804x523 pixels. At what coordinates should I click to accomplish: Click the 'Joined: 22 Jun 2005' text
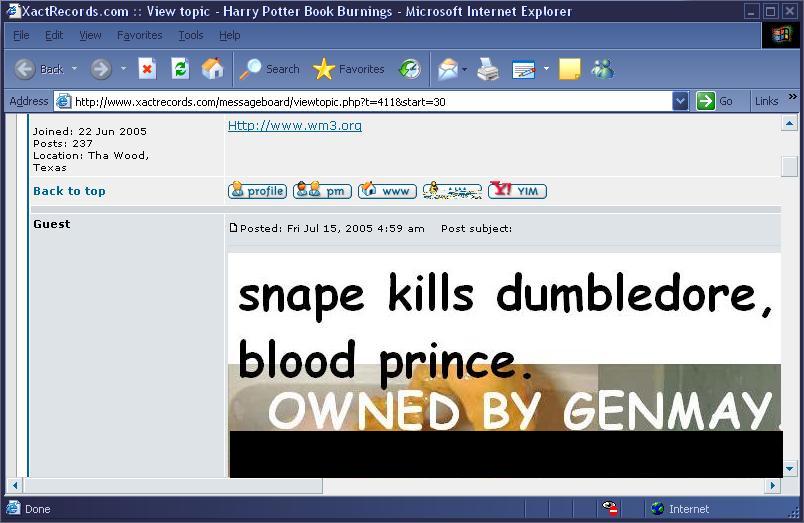click(90, 131)
